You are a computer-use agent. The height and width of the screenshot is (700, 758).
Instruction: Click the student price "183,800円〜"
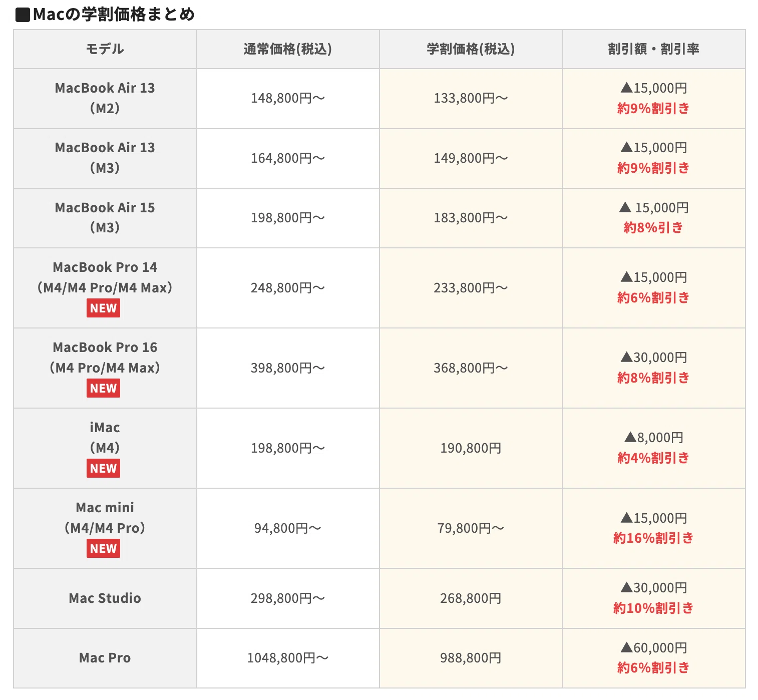pos(471,218)
